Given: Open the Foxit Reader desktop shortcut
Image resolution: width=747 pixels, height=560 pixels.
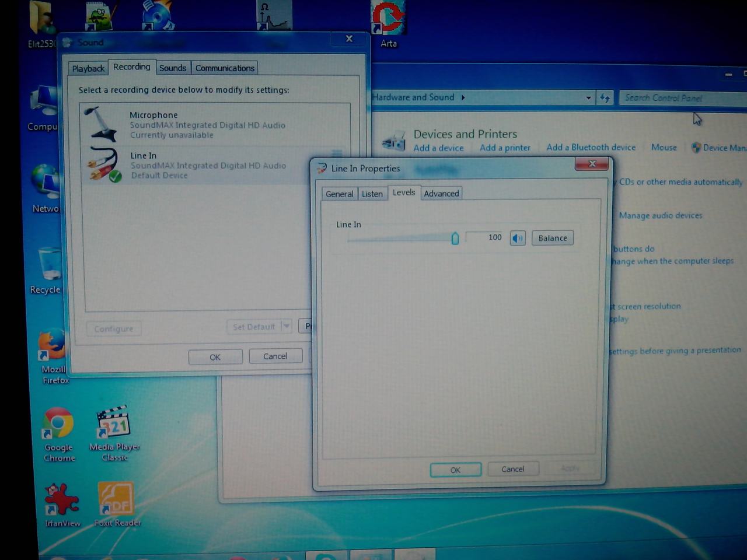Looking at the screenshot, I should (117, 505).
